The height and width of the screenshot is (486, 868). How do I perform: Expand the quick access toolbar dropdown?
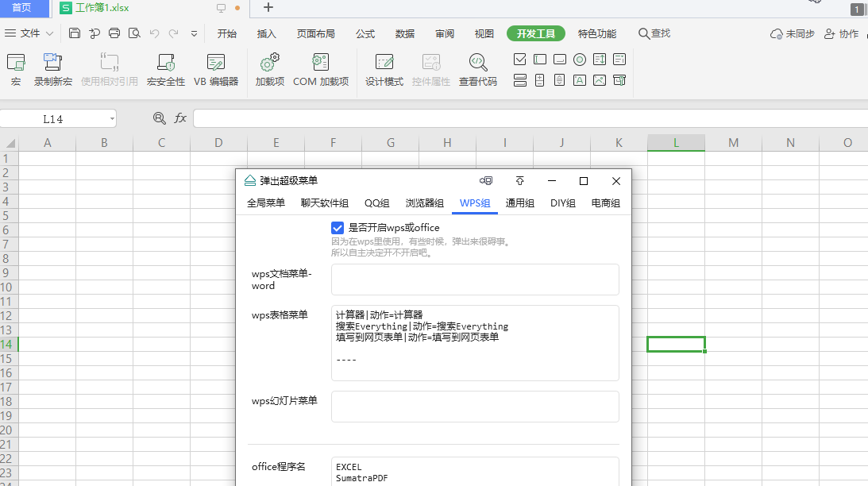[194, 34]
